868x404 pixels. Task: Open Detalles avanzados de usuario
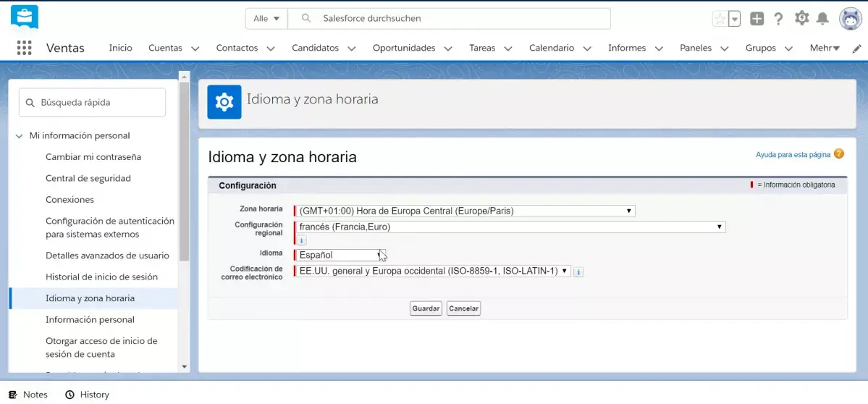pyautogui.click(x=107, y=256)
